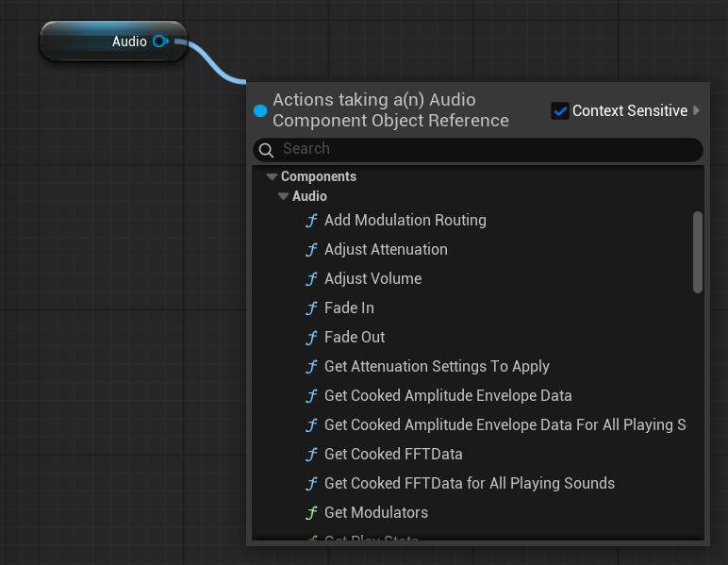
Task: Collapse the Components category
Action: 273,176
